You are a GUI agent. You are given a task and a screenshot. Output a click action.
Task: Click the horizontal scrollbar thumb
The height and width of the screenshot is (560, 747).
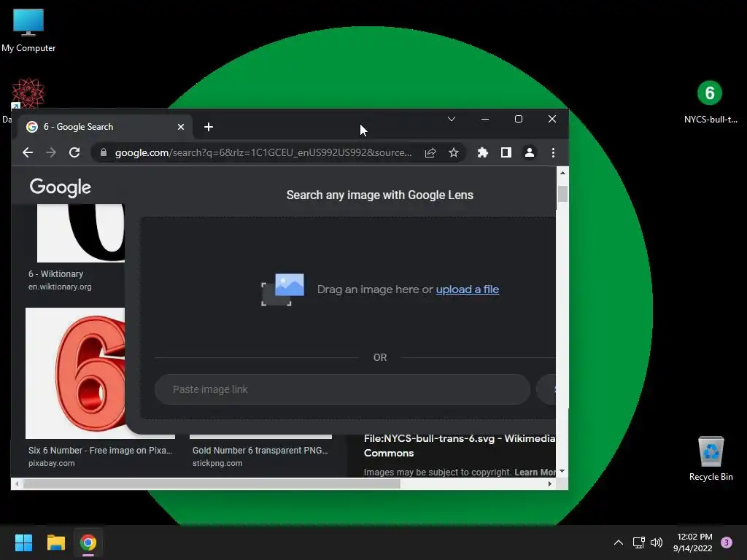(x=212, y=484)
